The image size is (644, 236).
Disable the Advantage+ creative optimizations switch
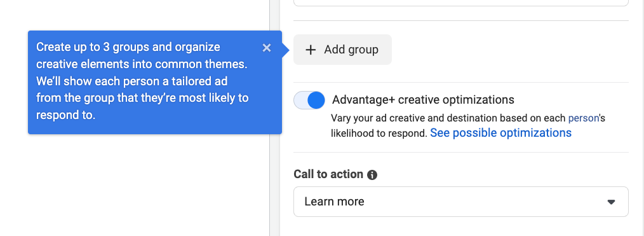click(x=309, y=101)
